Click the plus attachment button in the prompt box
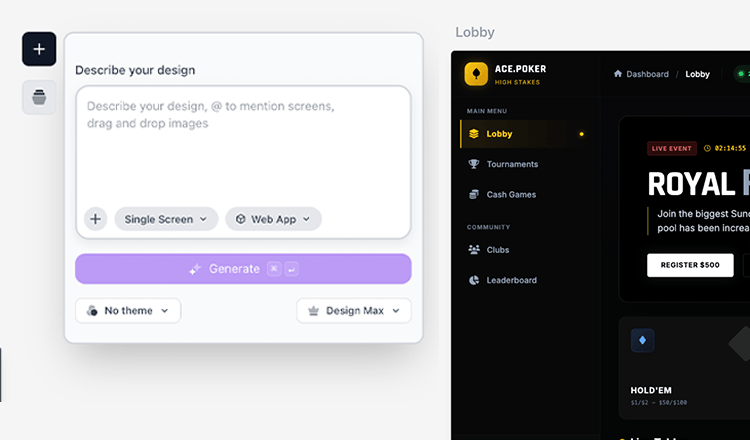750x440 pixels. tap(95, 219)
